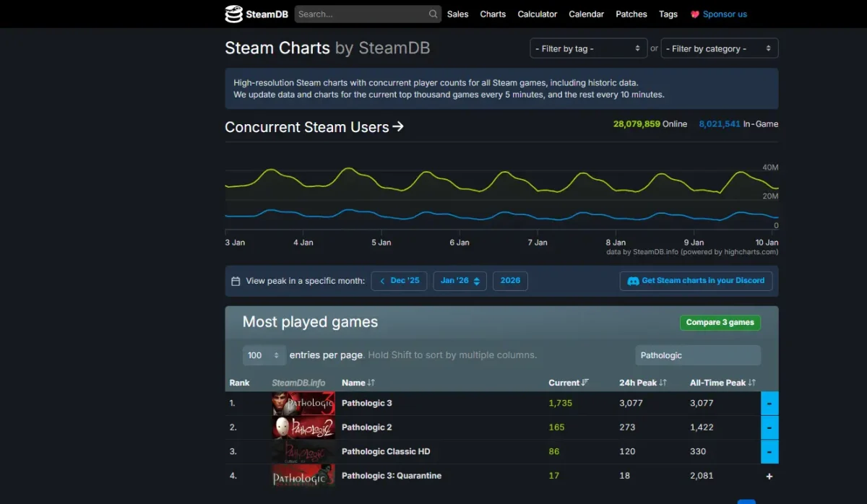The height and width of the screenshot is (504, 867).
Task: Open the Filter by tag dropdown
Action: [x=588, y=48]
